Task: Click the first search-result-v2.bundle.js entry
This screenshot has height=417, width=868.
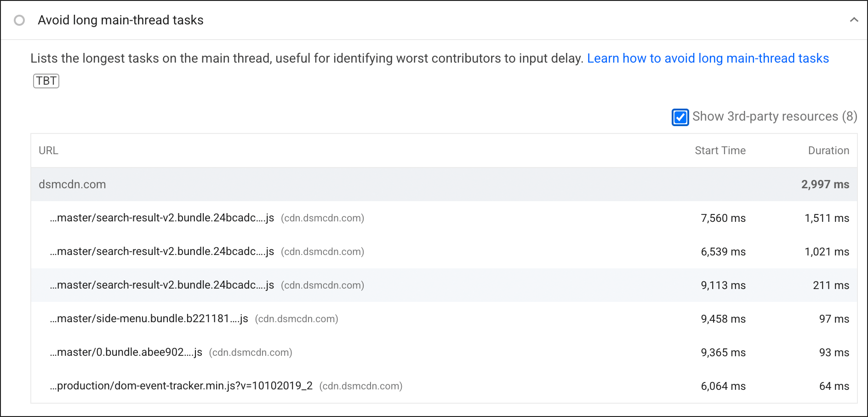Action: point(161,218)
